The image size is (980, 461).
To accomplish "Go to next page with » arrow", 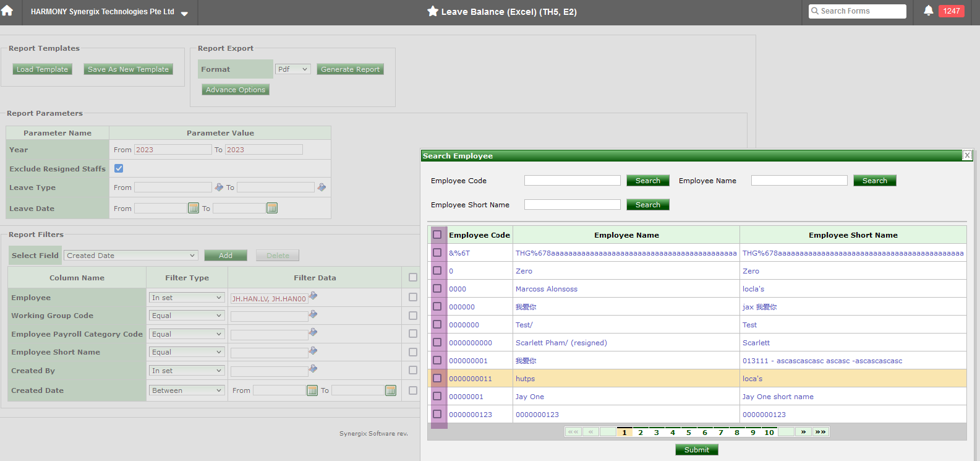I will click(x=803, y=432).
